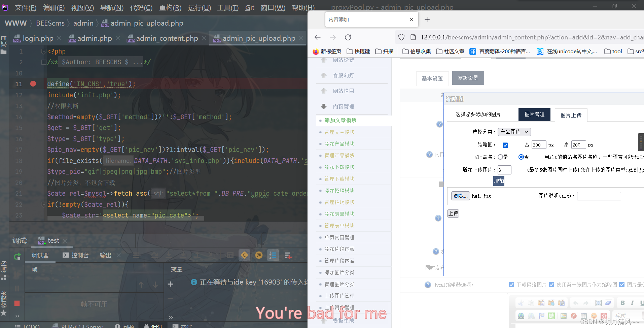
Task: Expand hidden debug toolbar actions under stop button
Action: [x=17, y=316]
